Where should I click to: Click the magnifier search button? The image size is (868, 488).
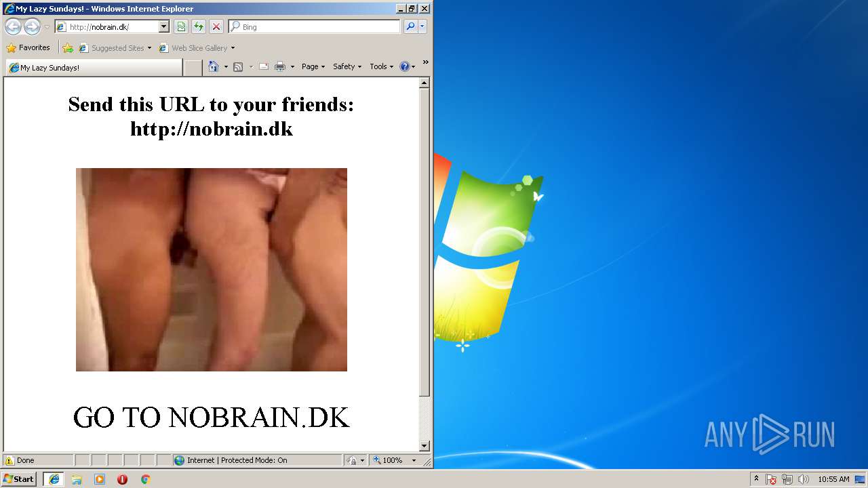(410, 26)
